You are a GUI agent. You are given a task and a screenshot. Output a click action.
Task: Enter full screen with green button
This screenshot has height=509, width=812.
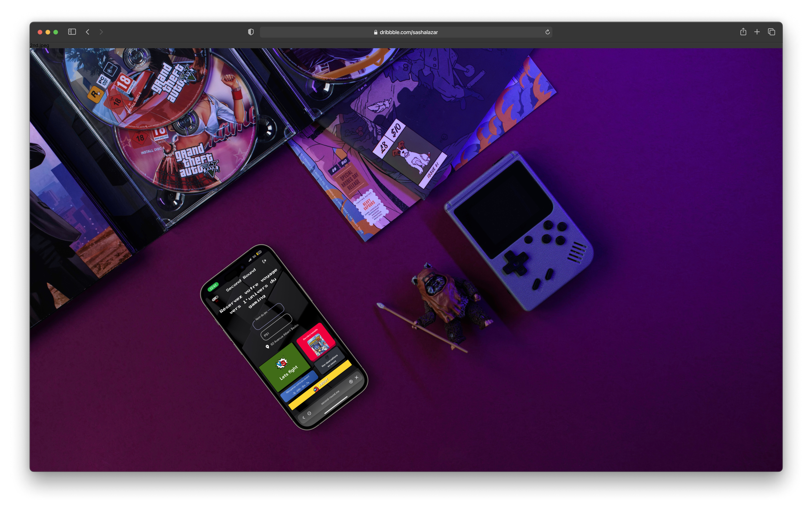56,32
